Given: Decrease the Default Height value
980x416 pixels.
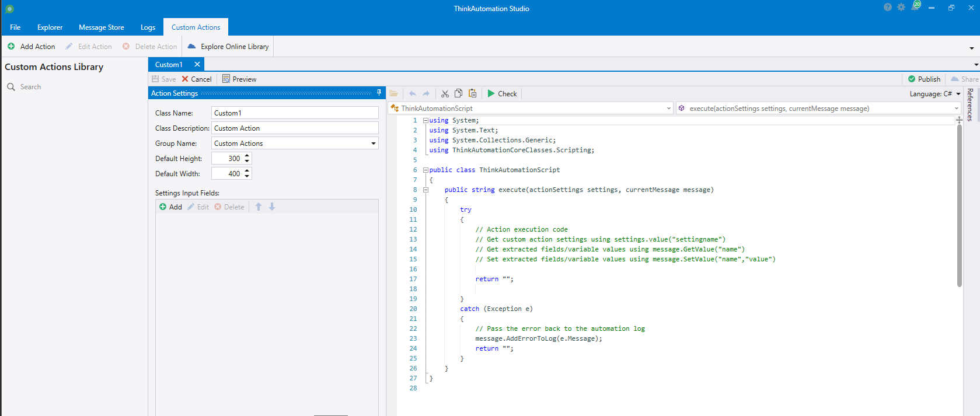Looking at the screenshot, I should pos(247,160).
